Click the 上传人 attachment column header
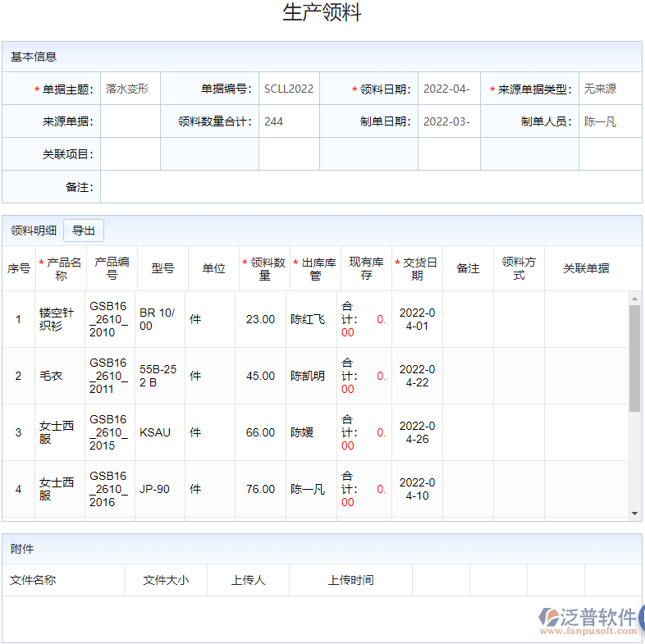645x644 pixels. tap(248, 580)
